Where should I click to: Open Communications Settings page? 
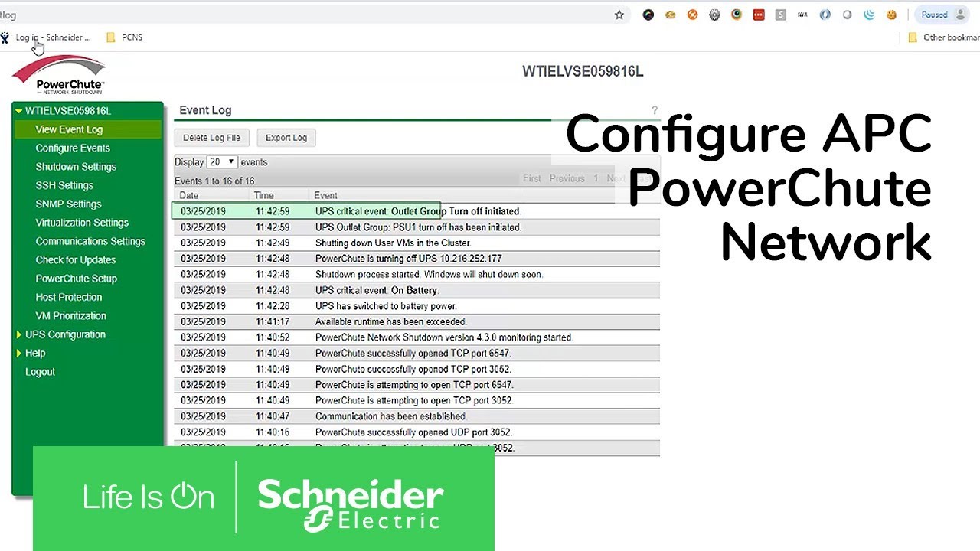point(90,241)
